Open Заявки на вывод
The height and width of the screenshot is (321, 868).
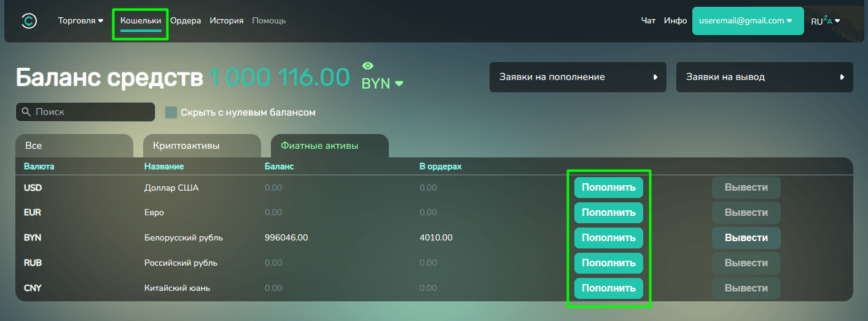(764, 77)
